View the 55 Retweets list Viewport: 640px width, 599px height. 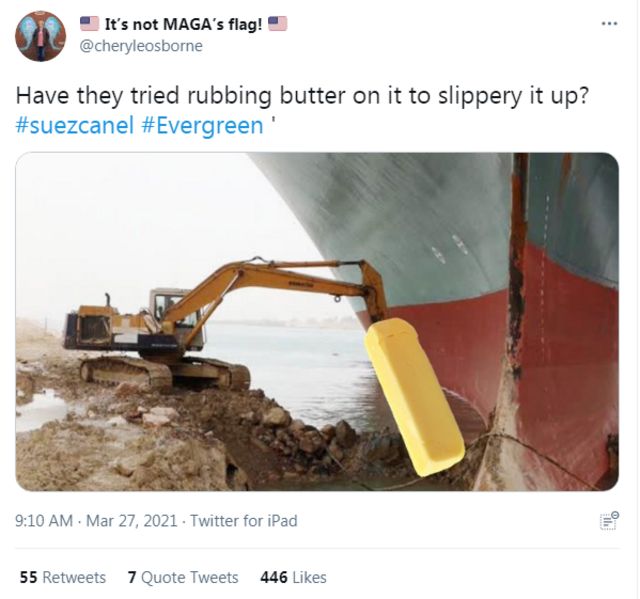click(63, 577)
